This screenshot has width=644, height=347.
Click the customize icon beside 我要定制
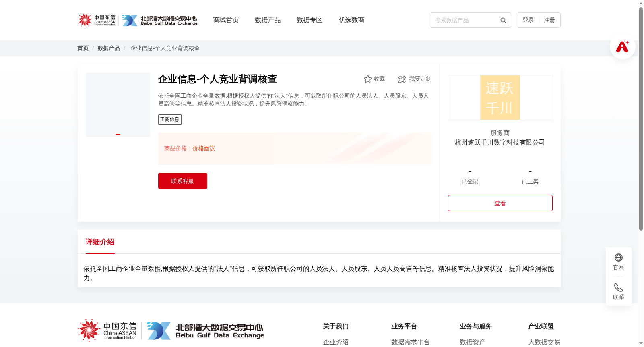[402, 79]
